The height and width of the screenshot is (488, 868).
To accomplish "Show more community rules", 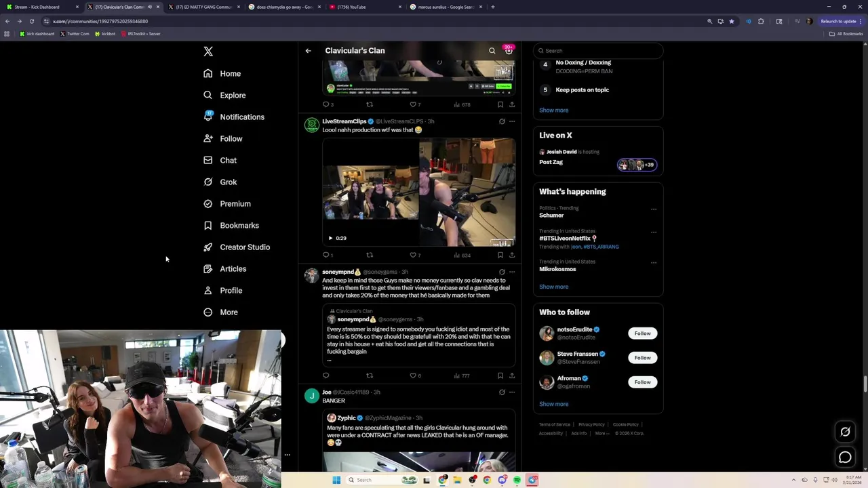I will coord(554,110).
